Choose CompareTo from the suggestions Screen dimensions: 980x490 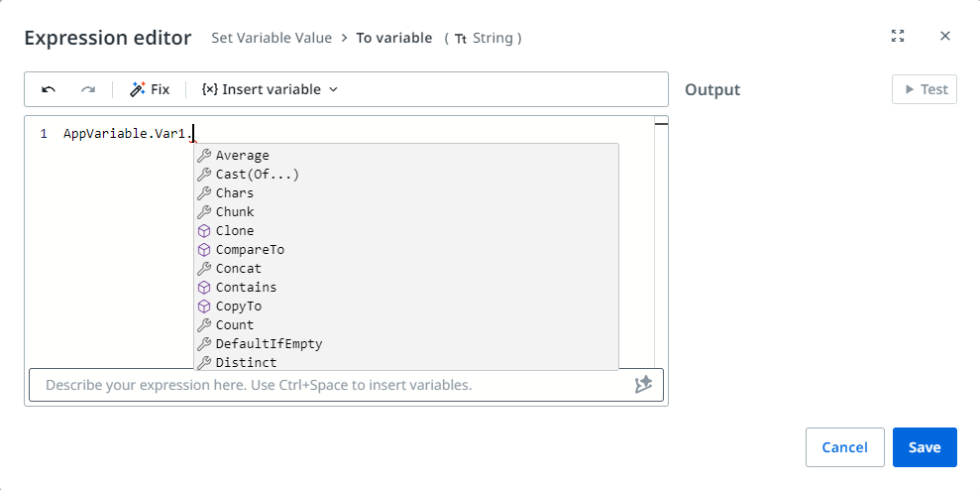point(250,250)
